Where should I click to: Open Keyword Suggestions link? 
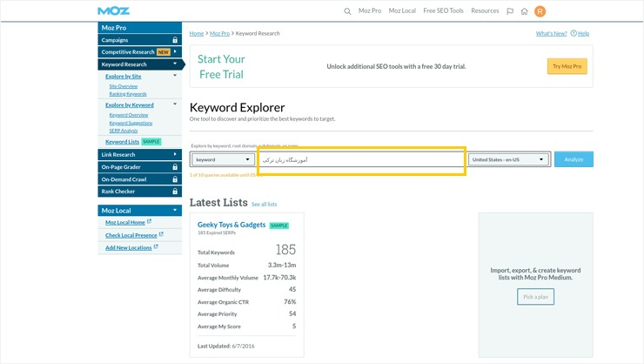pyautogui.click(x=131, y=123)
